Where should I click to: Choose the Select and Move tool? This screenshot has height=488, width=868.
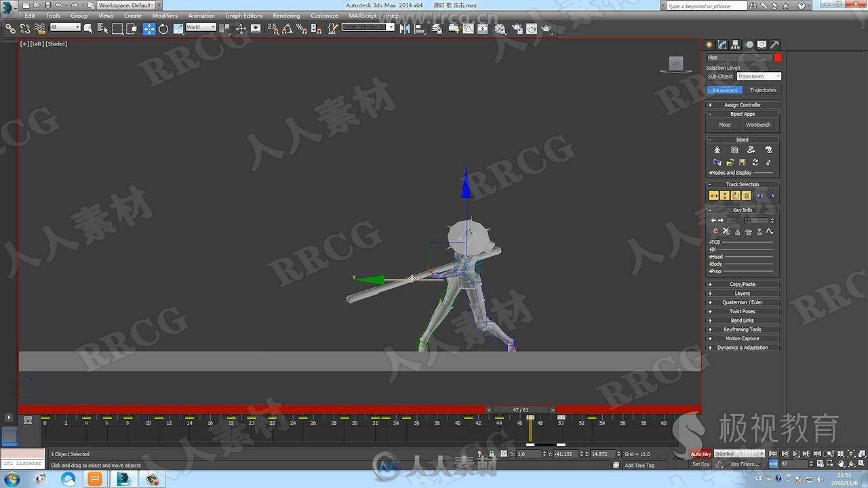tap(149, 28)
